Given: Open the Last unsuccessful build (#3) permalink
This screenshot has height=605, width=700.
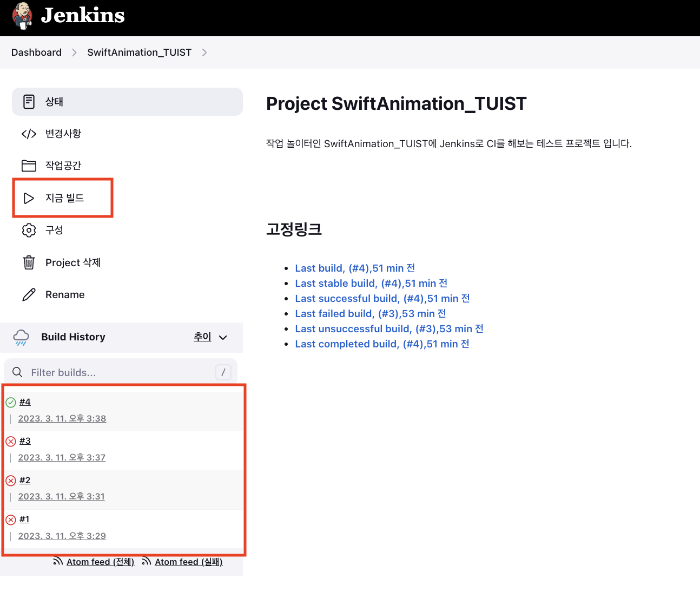Looking at the screenshot, I should [x=389, y=328].
